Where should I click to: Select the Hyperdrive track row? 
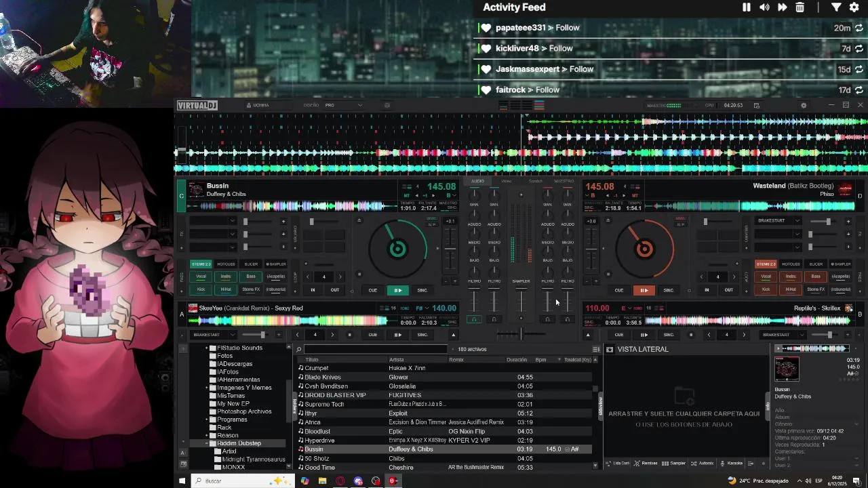click(446, 441)
